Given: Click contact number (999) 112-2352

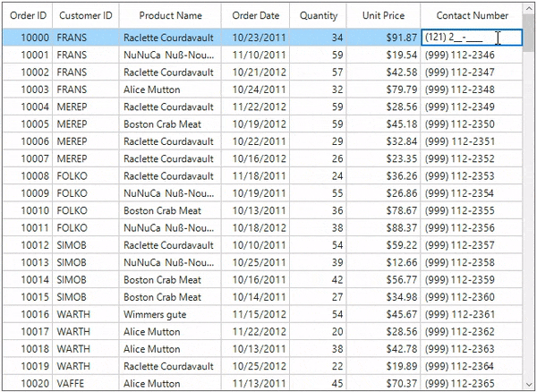Looking at the screenshot, I should [x=472, y=158].
